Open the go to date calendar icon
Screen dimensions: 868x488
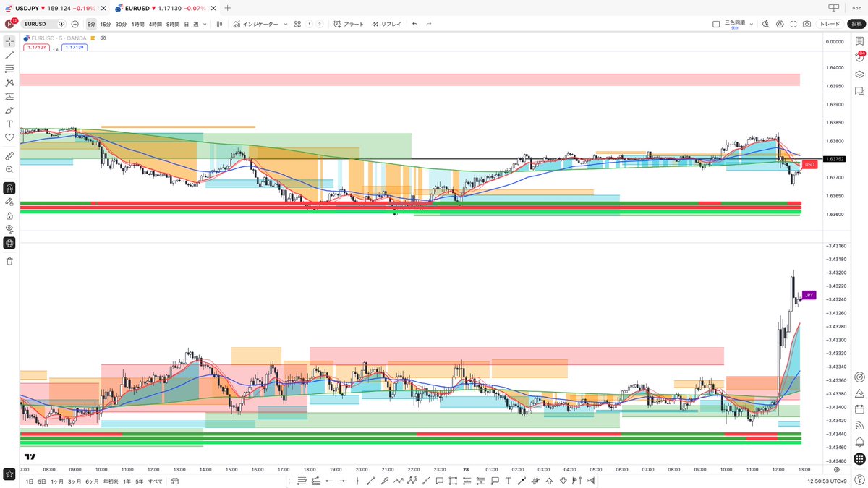click(176, 481)
